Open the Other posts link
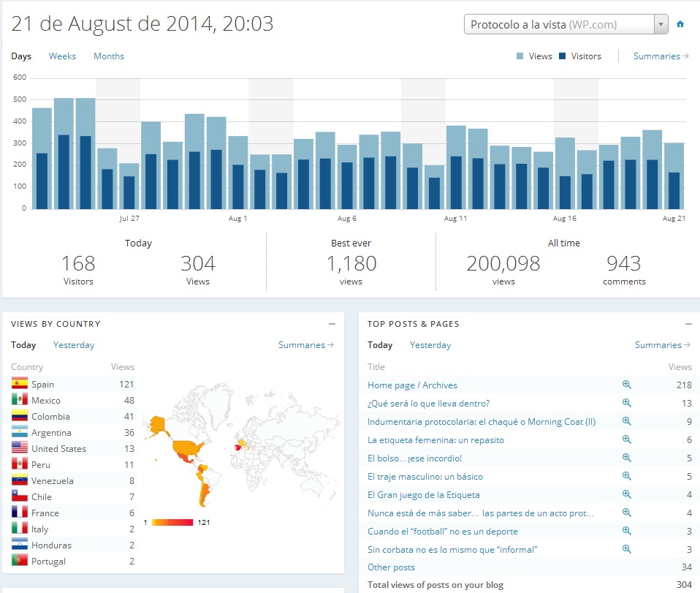Screen dimensions: 700x593 (x=391, y=567)
